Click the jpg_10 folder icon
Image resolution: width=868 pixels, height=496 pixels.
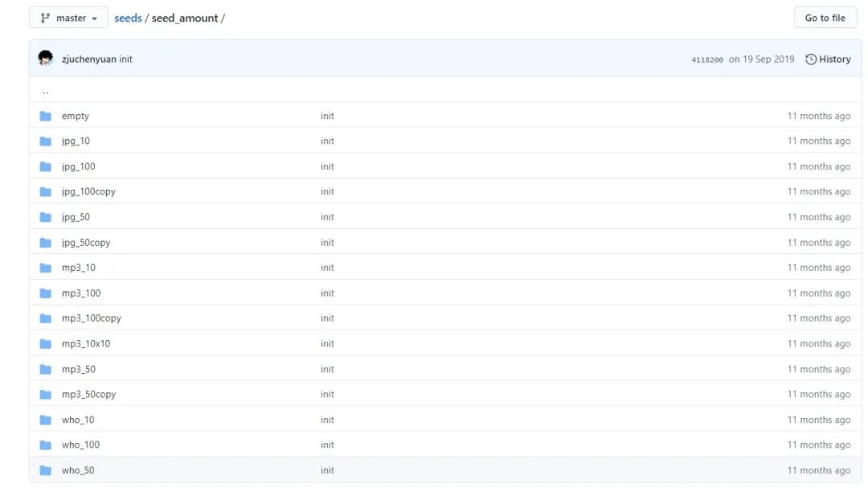[x=46, y=141]
